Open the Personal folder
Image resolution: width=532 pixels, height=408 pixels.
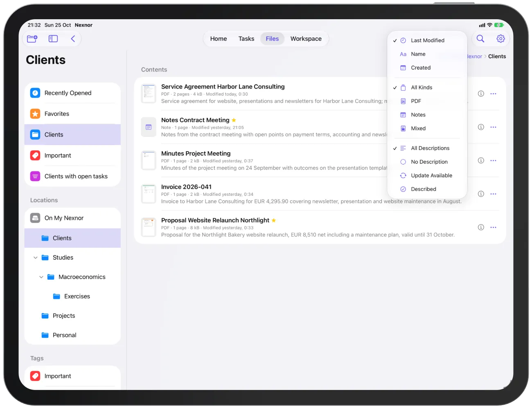(x=72, y=335)
